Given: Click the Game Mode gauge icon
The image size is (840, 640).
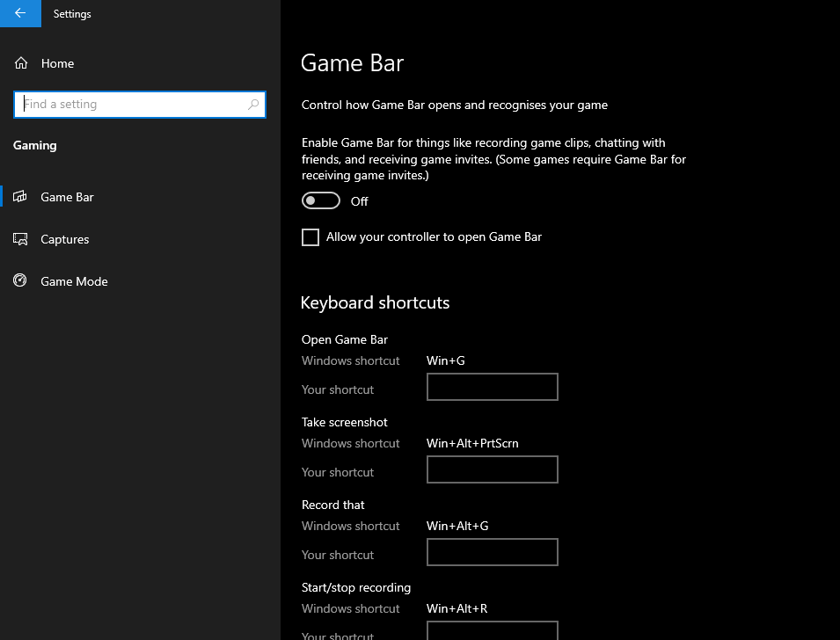Looking at the screenshot, I should (x=20, y=280).
